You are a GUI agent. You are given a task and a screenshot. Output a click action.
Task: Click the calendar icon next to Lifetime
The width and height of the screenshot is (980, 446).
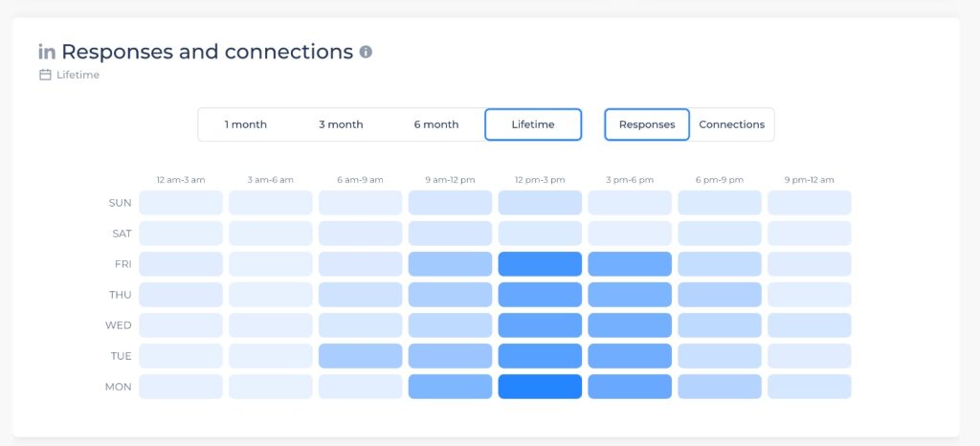(45, 75)
